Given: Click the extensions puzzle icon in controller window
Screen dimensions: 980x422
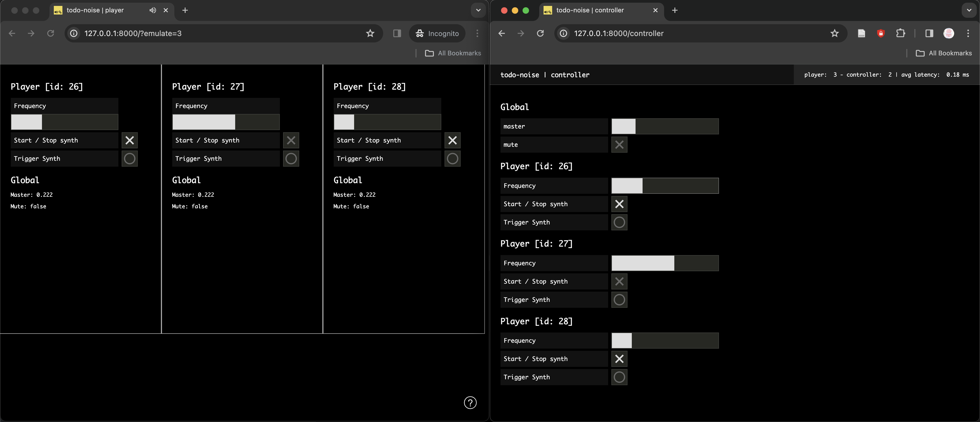Looking at the screenshot, I should (x=900, y=33).
